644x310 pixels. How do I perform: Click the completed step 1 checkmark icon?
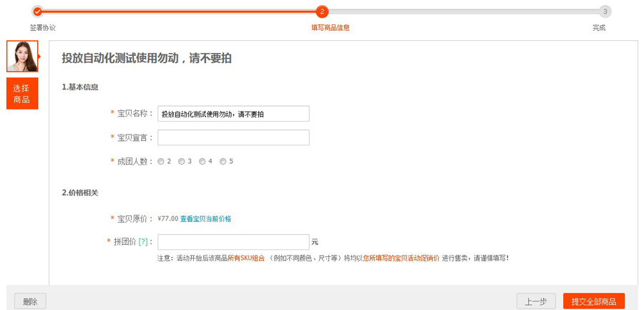coord(37,11)
